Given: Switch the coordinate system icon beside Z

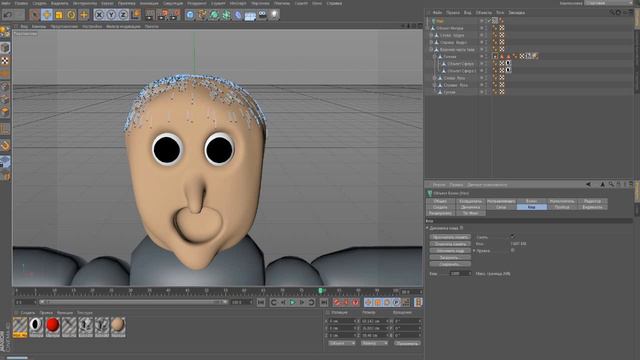Looking at the screenshot, I should [x=136, y=15].
